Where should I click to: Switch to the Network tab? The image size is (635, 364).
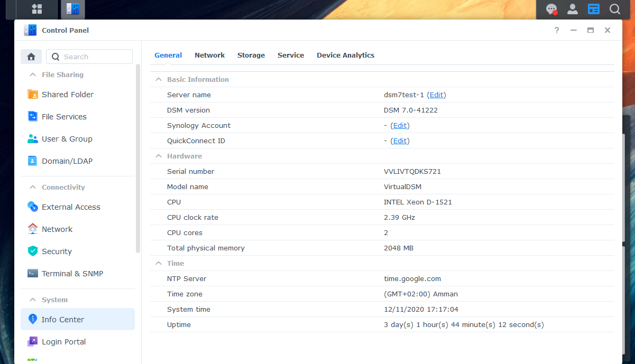[x=210, y=55]
